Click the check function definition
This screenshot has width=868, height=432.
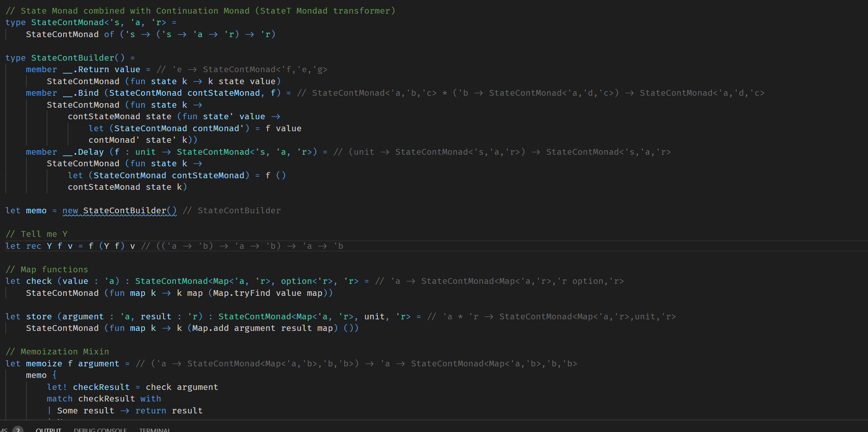click(39, 281)
